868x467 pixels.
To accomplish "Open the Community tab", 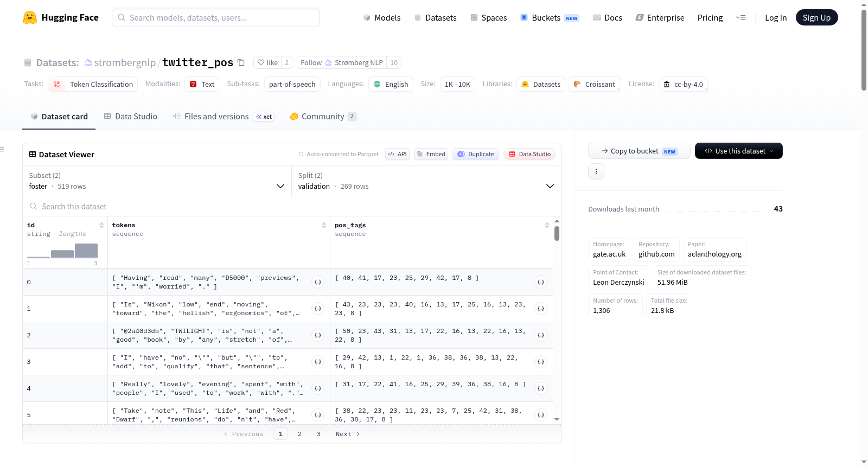I will (x=323, y=116).
